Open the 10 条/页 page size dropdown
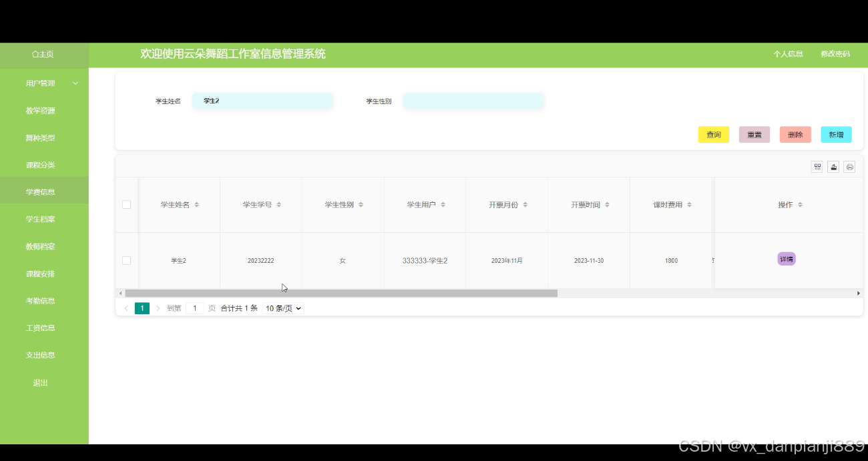Viewport: 868px width, 461px height. click(284, 308)
